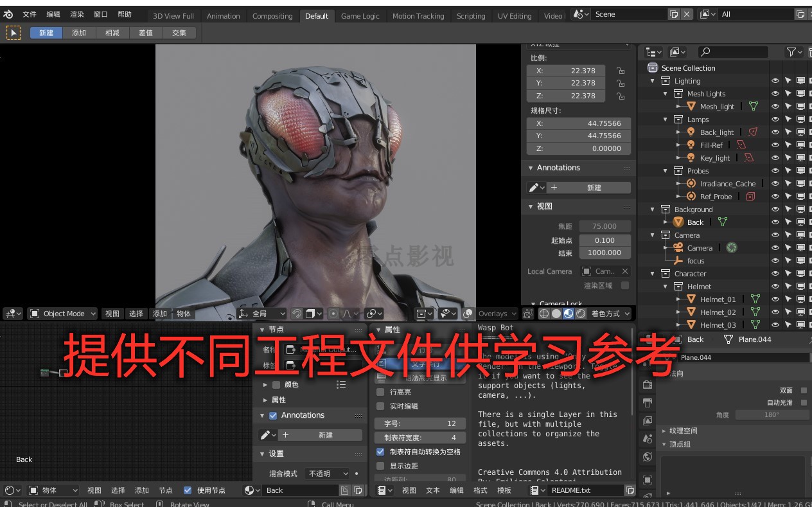Click the fake user icon beside Back material
This screenshot has width=812, height=507.
(x=344, y=490)
